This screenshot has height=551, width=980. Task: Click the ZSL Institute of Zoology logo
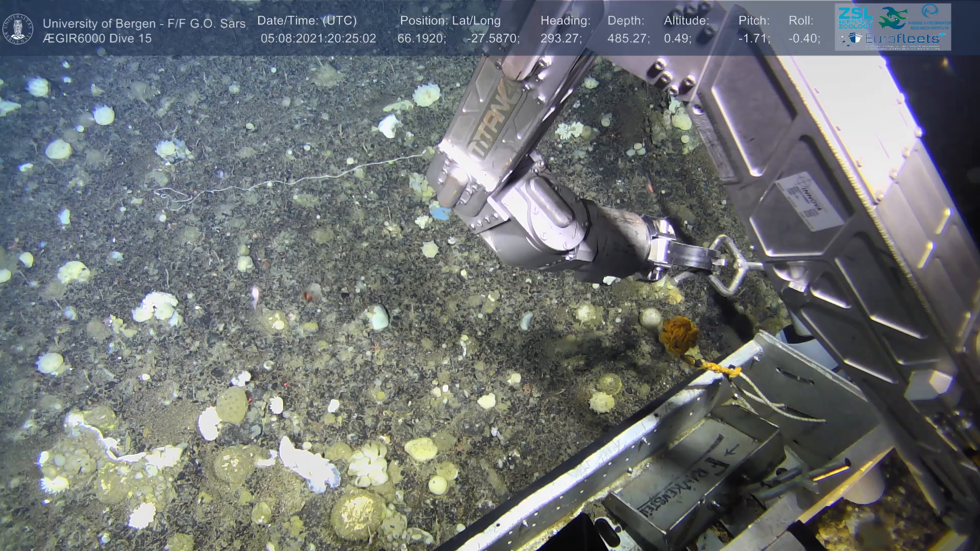[x=855, y=18]
